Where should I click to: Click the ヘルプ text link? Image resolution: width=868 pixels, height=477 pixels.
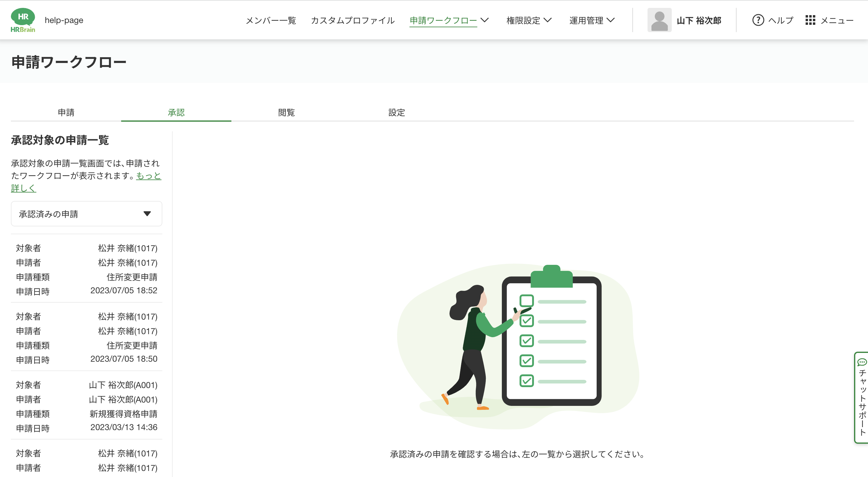(x=781, y=21)
